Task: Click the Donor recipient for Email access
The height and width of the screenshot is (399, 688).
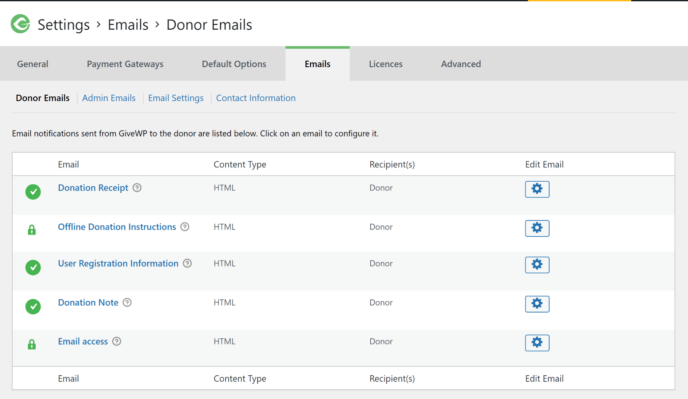Action: pyautogui.click(x=381, y=341)
